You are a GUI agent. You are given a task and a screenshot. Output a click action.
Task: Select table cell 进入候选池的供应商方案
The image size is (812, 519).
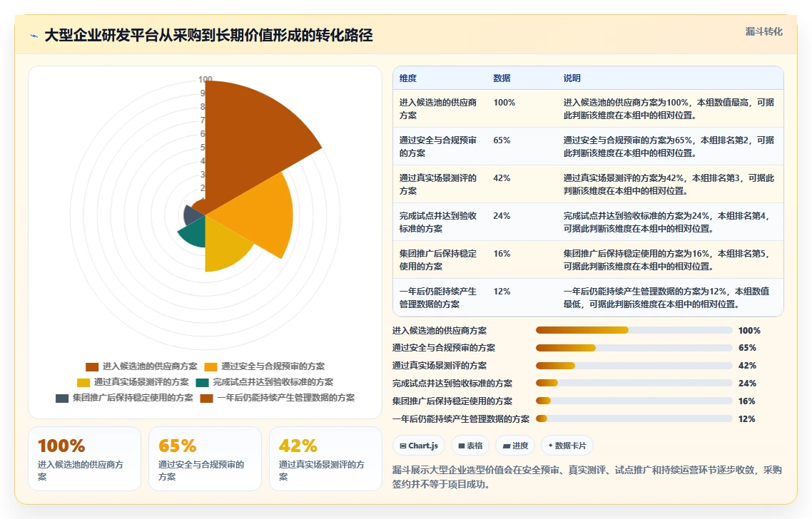pyautogui.click(x=438, y=108)
